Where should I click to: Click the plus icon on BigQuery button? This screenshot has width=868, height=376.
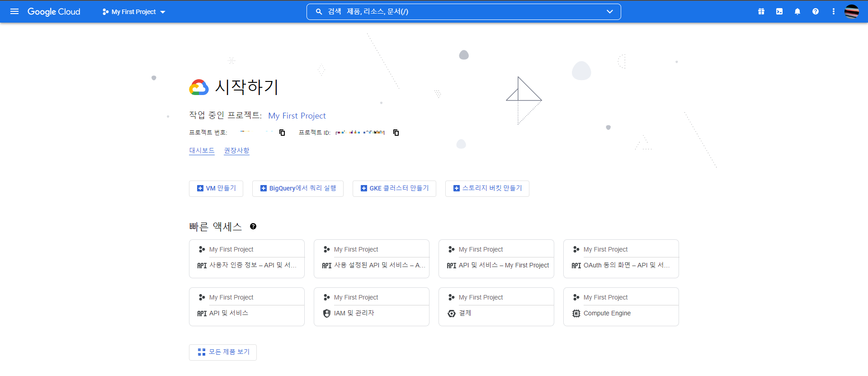(264, 188)
